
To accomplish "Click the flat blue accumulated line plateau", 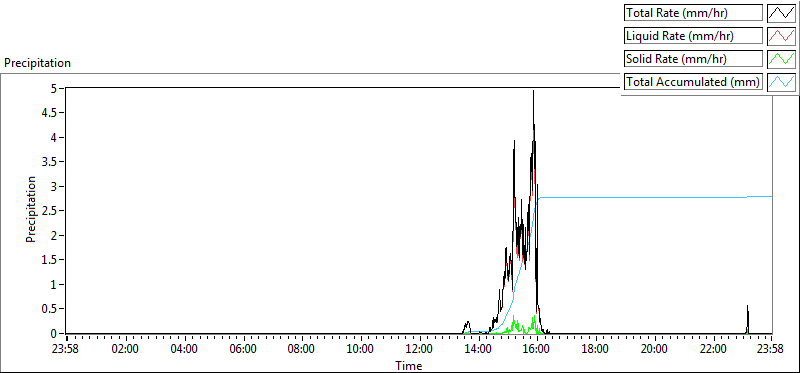I will click(x=656, y=197).
